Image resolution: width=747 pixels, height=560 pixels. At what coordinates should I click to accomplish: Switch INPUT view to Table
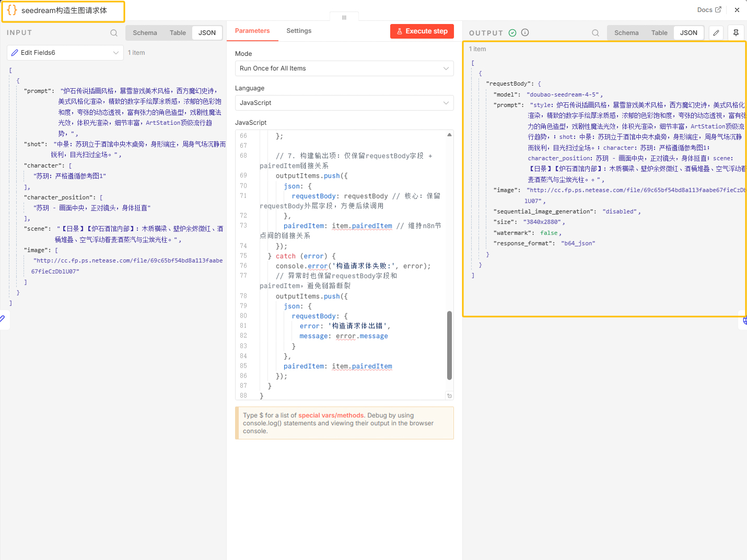point(178,33)
